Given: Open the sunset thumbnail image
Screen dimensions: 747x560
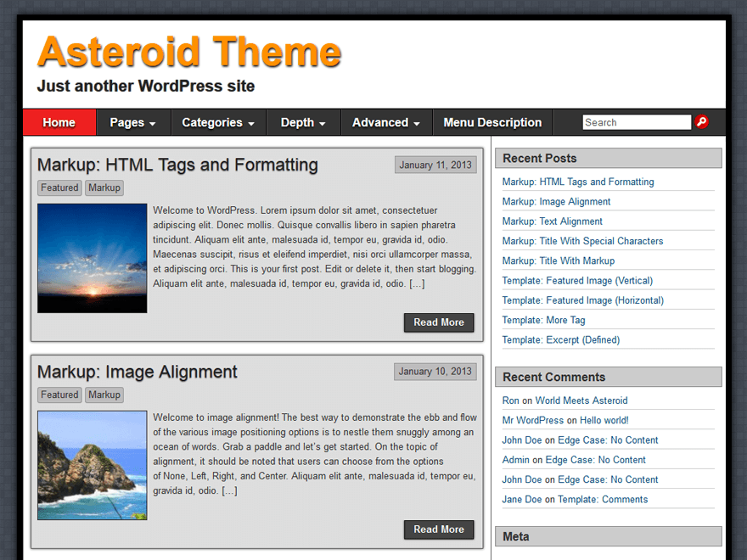Looking at the screenshot, I should (x=93, y=258).
